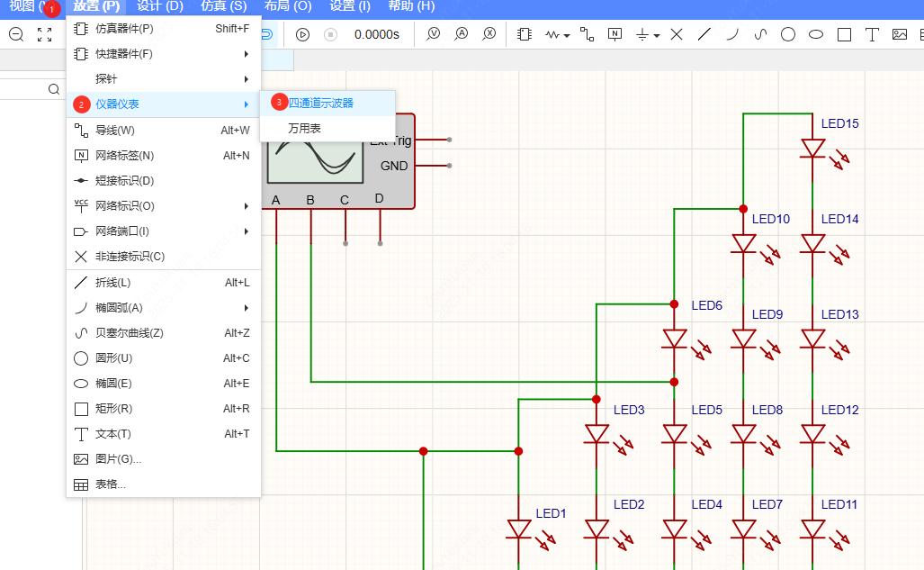
Task: Click the zoom out magnifier icon
Action: 15,35
